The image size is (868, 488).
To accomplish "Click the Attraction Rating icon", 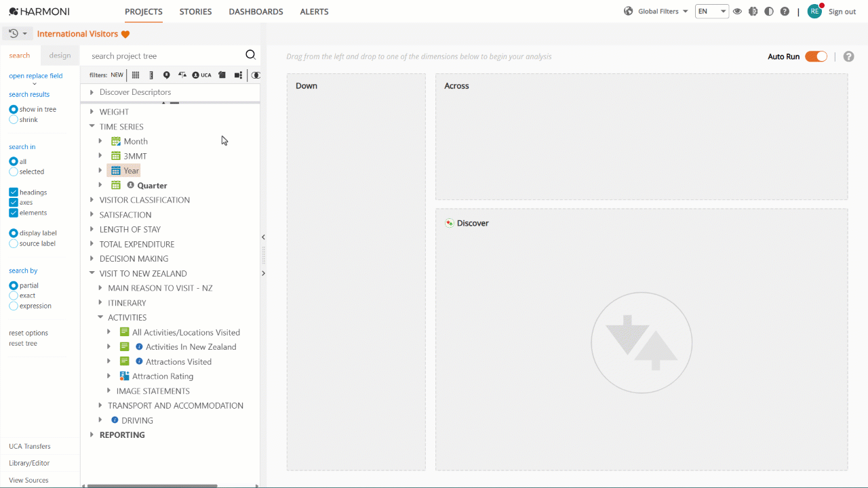I will tap(124, 376).
